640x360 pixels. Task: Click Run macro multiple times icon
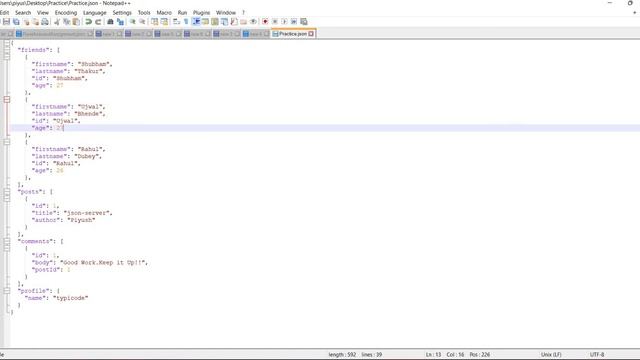(294, 21)
